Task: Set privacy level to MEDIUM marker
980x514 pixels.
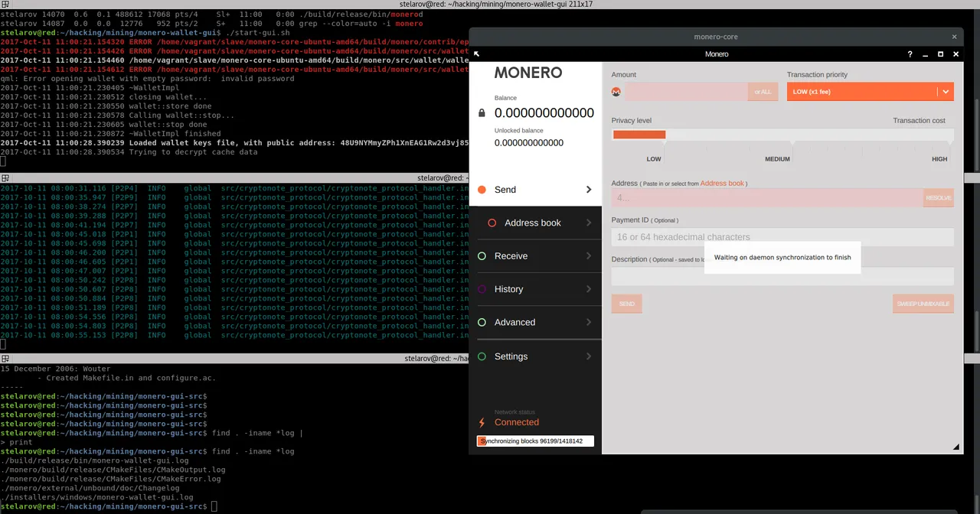Action: pyautogui.click(x=777, y=159)
